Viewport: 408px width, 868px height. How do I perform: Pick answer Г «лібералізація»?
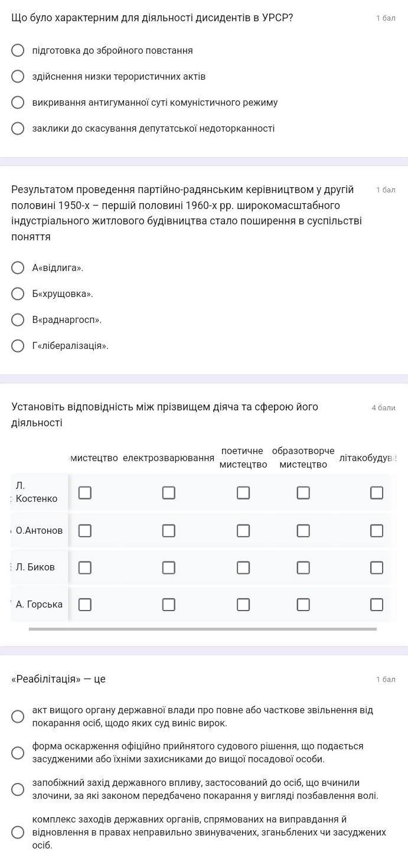pyautogui.click(x=18, y=346)
